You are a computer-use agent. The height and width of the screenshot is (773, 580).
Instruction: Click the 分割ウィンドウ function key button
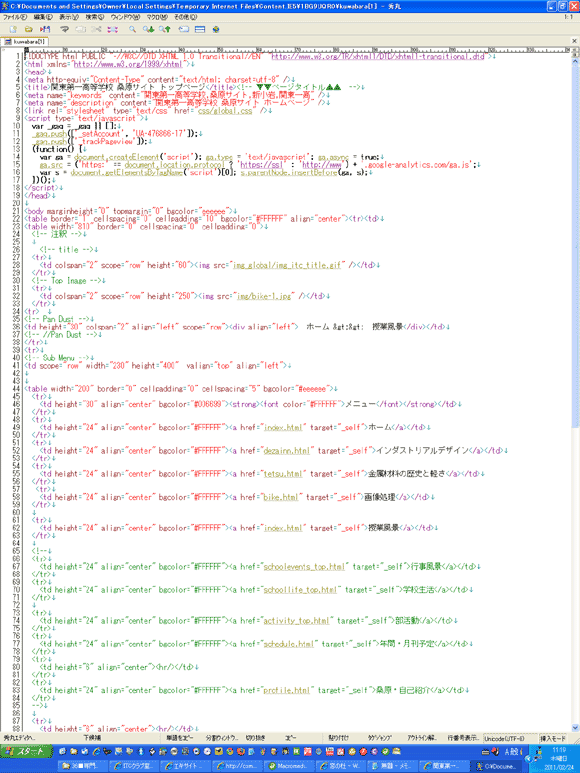[221, 738]
